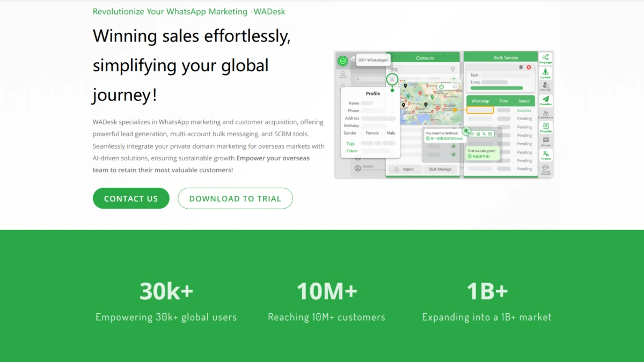Viewport: 644px width, 362px height.
Task: Click the Status column header
Action: point(524,101)
